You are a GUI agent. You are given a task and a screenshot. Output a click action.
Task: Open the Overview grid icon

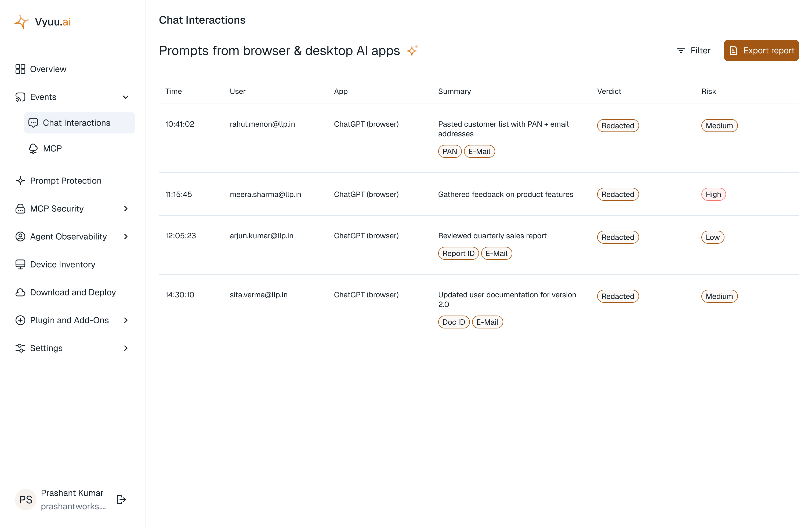click(x=20, y=69)
